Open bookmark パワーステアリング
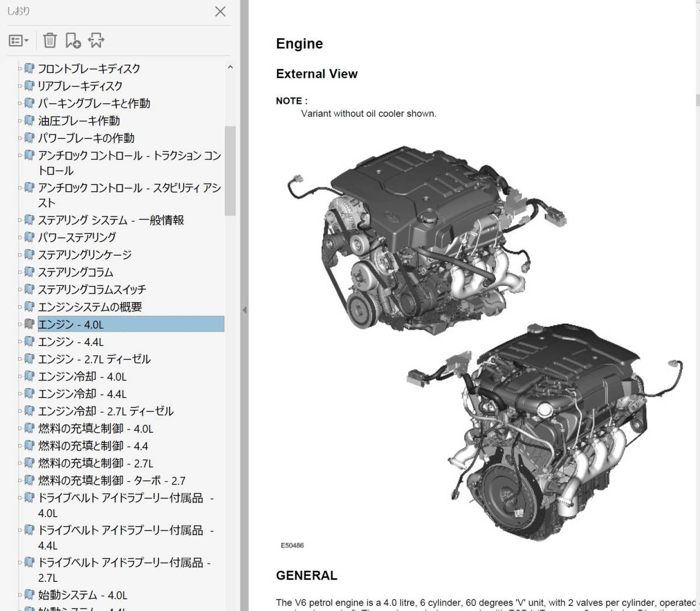The width and height of the screenshot is (700, 611). 77,238
